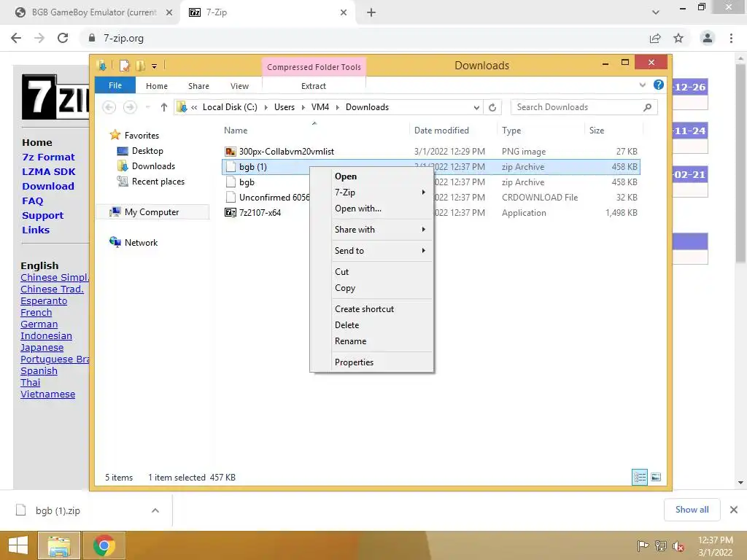Viewport: 747px width, 560px height.
Task: Click Chrome's reload page icon
Action: (63, 38)
